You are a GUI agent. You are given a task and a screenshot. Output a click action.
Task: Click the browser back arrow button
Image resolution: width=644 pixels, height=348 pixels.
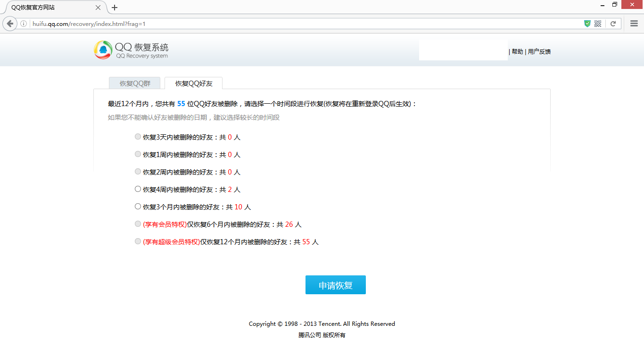pos(10,24)
